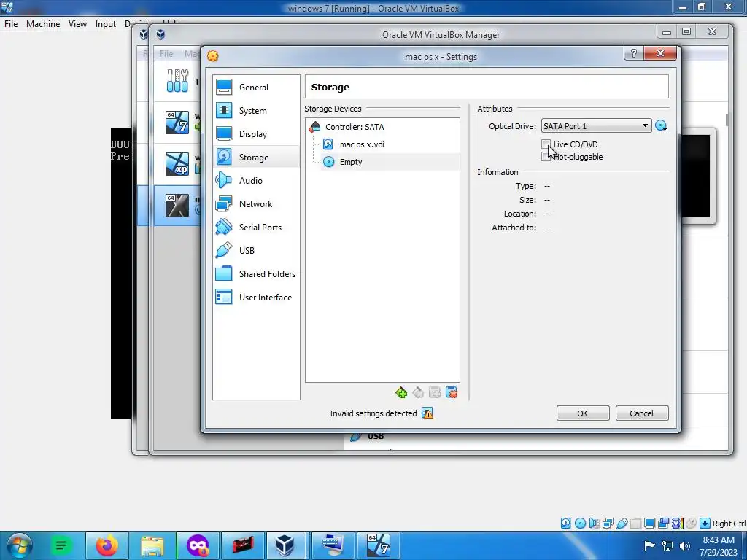Click the Windows Start button
Viewport: 747px width, 560px height.
(x=20, y=545)
